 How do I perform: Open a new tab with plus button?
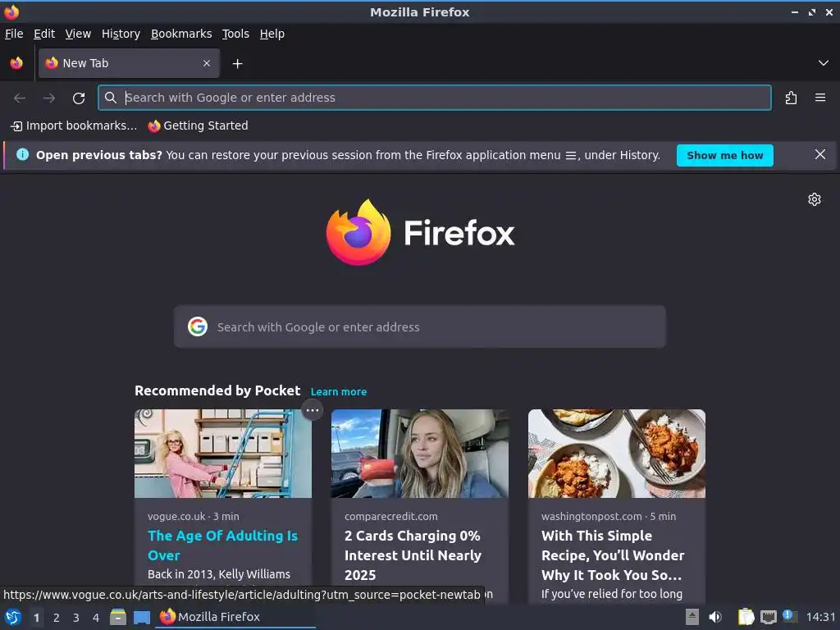[x=237, y=64]
